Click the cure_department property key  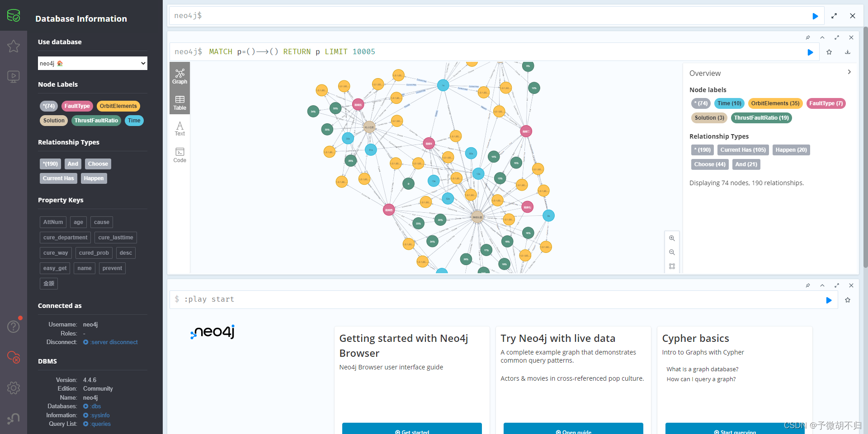click(65, 238)
